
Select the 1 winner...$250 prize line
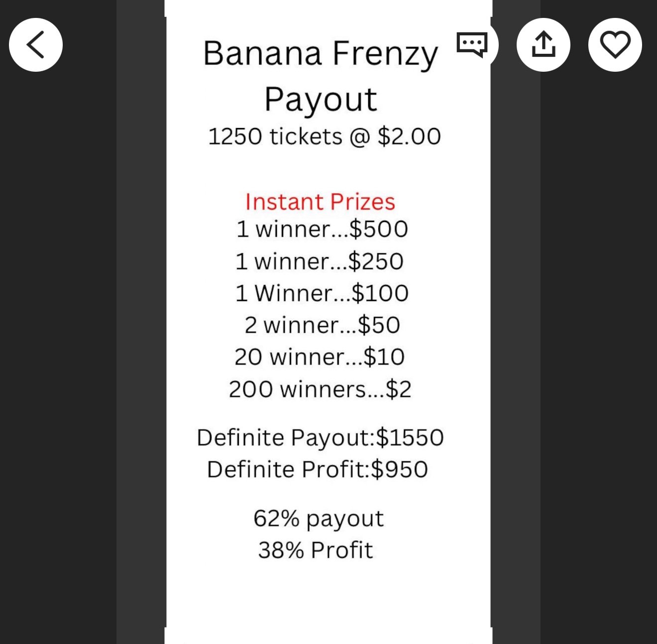320,261
